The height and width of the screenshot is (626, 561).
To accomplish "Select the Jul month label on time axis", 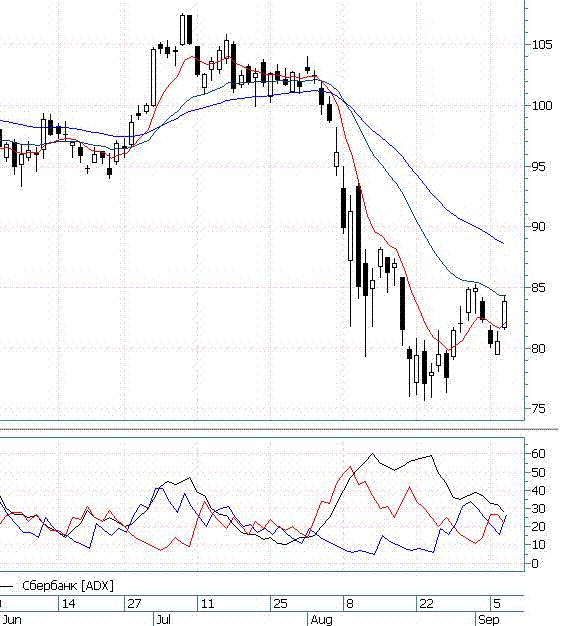I will [x=164, y=620].
